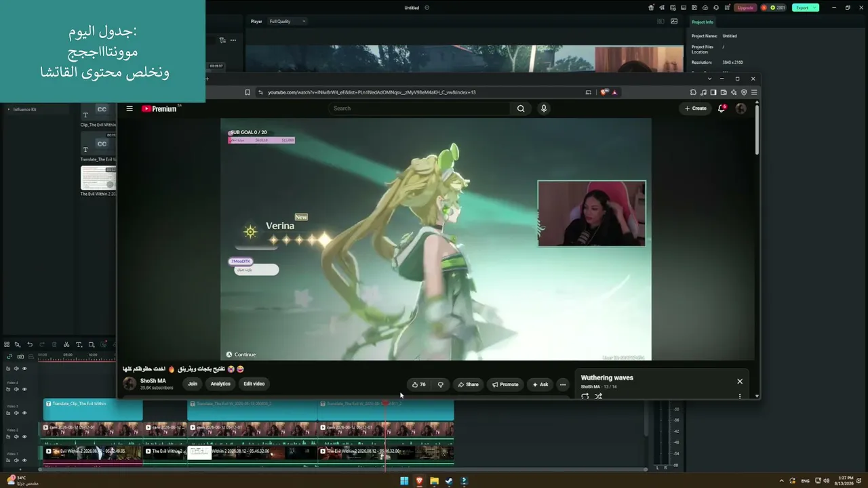The image size is (868, 488).
Task: Click Continue in the video overlay
Action: 241,354
